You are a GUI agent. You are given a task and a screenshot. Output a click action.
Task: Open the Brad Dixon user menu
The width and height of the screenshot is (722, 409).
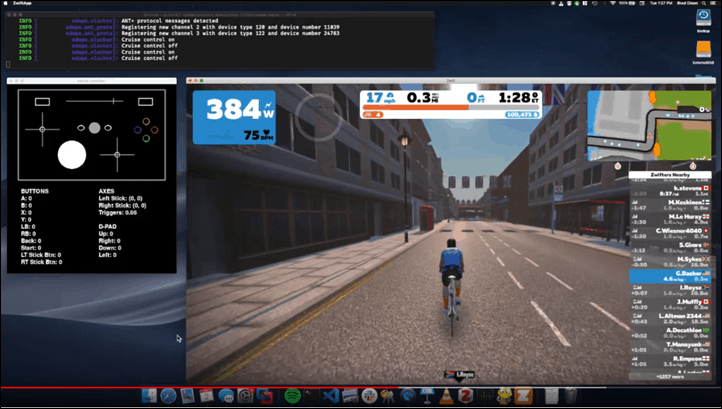(x=687, y=3)
